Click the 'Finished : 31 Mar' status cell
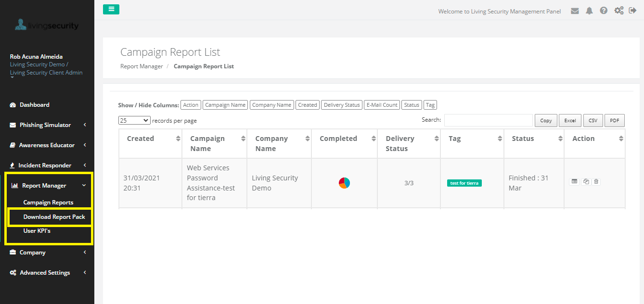Image resolution: width=644 pixels, height=304 pixels. coord(534,183)
